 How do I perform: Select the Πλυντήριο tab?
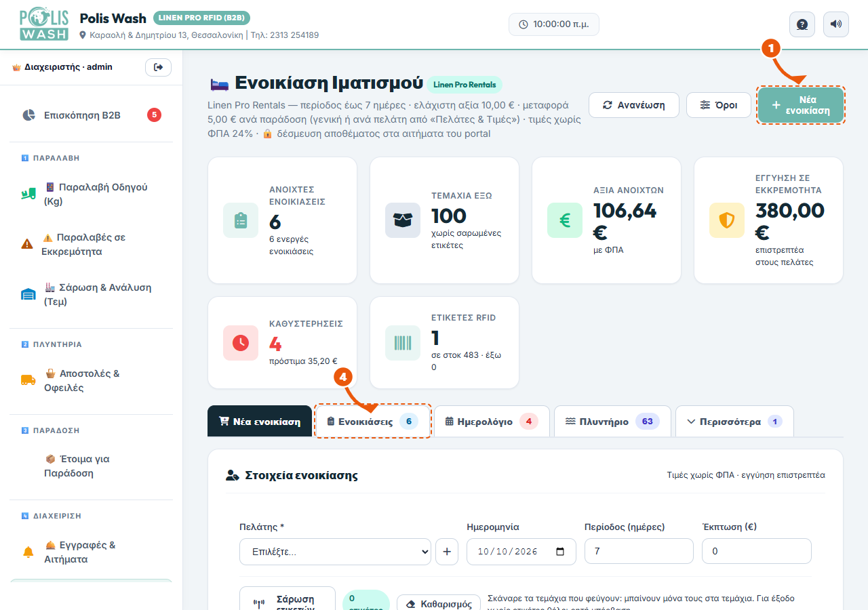pos(612,422)
